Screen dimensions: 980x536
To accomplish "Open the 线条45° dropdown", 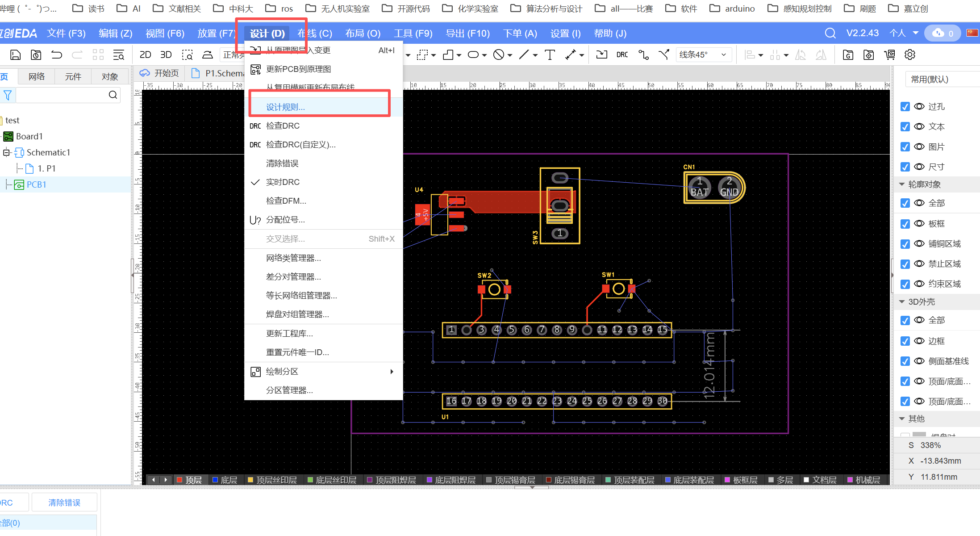I will [703, 54].
